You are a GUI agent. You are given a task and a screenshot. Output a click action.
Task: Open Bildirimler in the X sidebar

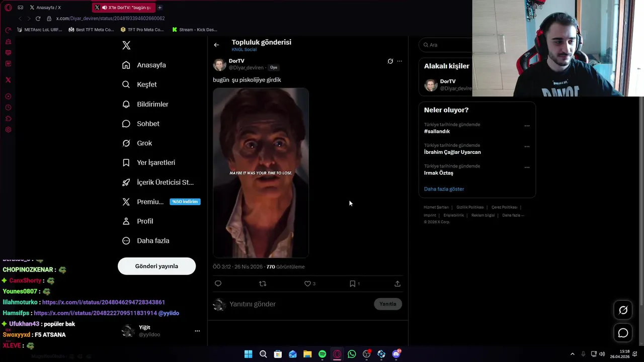145,104
